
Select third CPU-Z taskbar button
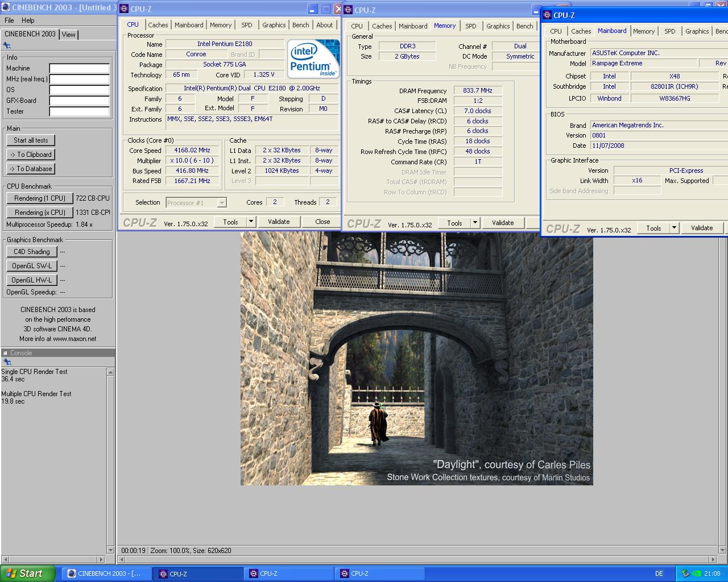point(379,573)
